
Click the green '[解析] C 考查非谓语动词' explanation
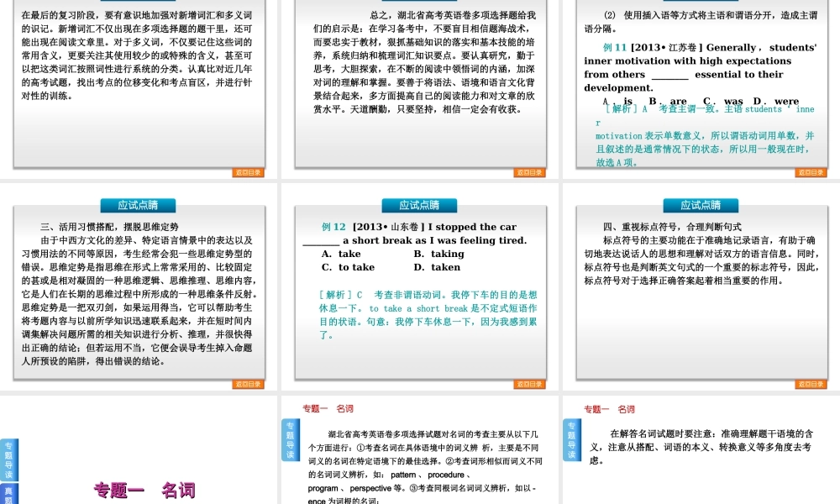coord(428,315)
